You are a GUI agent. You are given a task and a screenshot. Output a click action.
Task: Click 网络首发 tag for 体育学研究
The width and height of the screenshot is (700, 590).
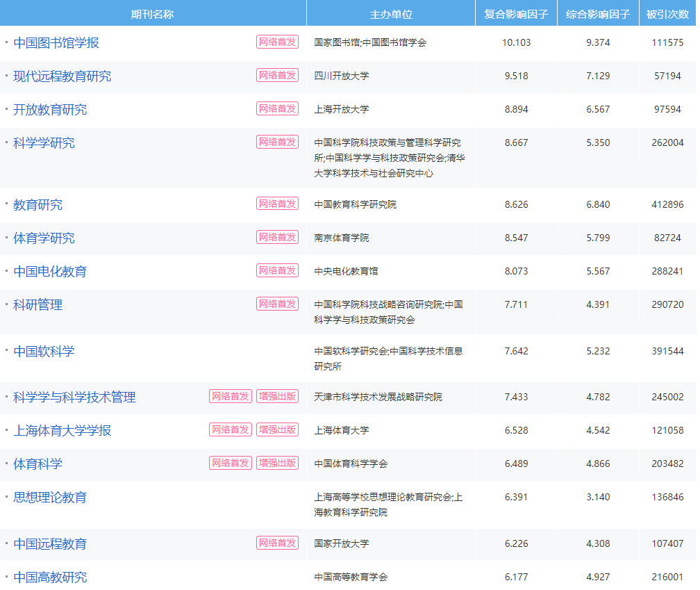coord(277,237)
